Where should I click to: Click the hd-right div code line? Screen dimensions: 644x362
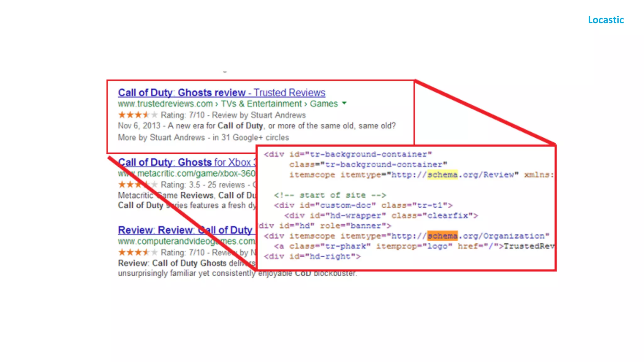point(312,256)
